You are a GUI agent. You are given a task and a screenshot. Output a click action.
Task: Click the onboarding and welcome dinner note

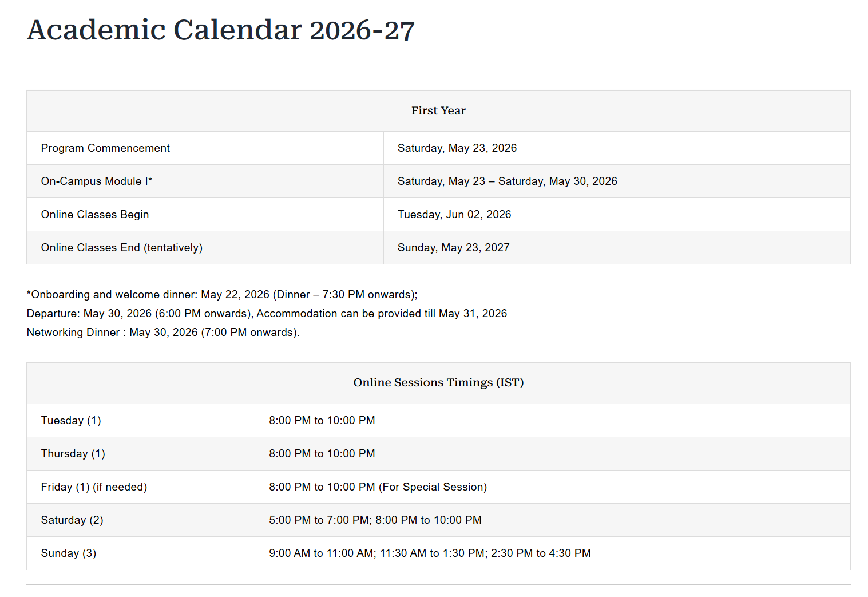pyautogui.click(x=222, y=295)
